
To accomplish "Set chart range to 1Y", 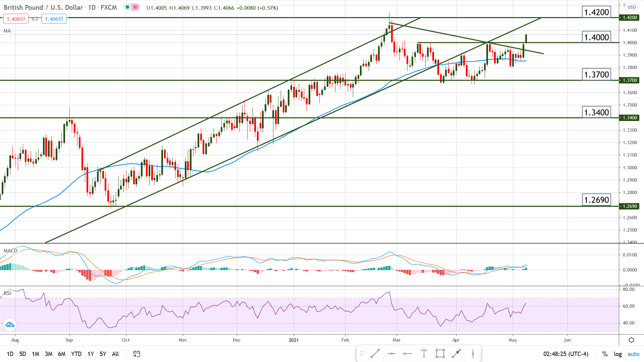I will coord(91,354).
